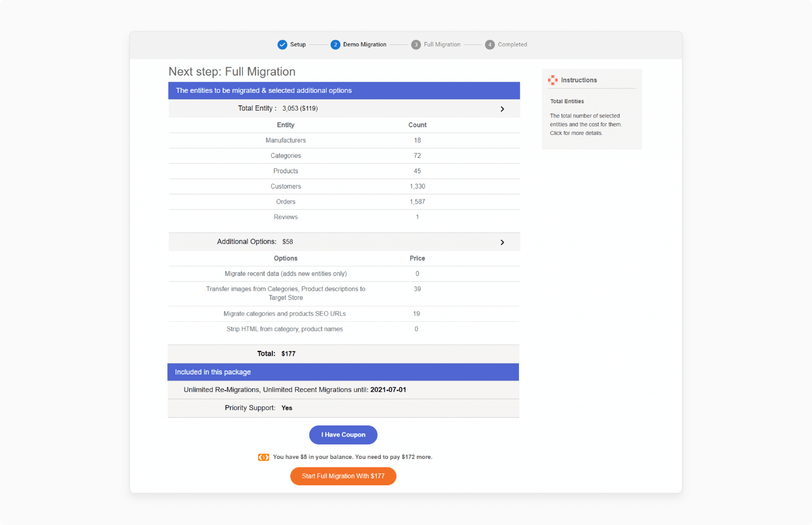Click the Additional Options $58 value
This screenshot has height=525, width=812.
288,242
